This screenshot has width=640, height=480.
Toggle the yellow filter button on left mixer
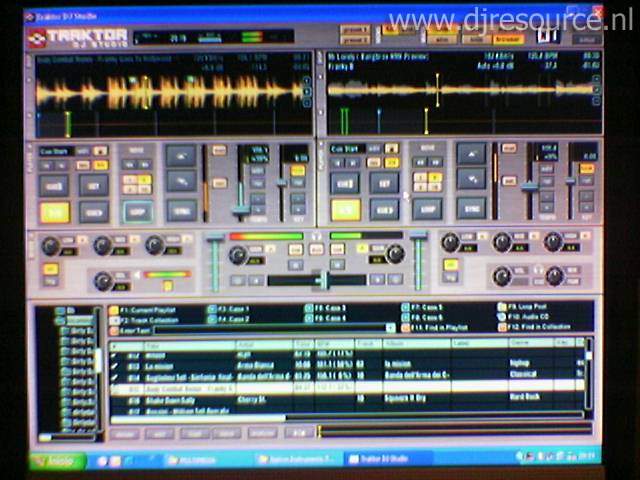[51, 269]
